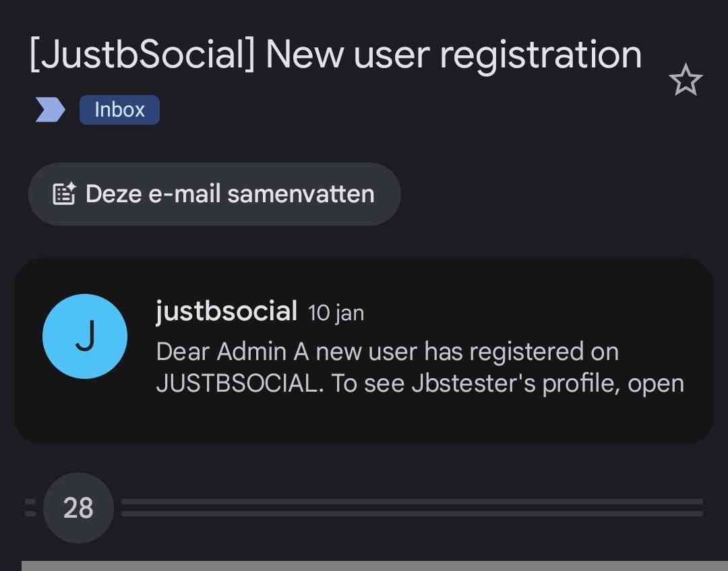
Task: Open the Inbox label
Action: [x=119, y=110]
